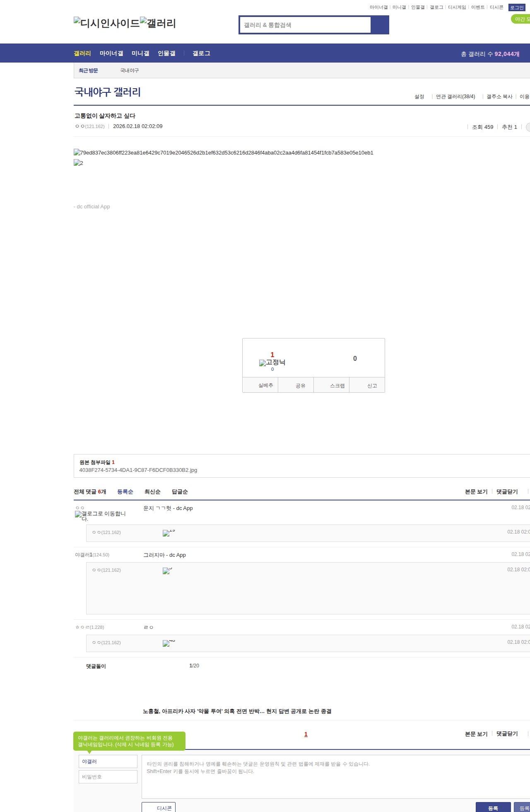Focus the comment text area
The width and height of the screenshot is (530, 812).
(336, 777)
